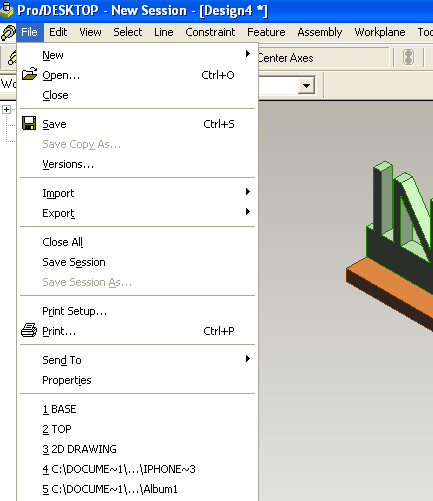Open recent file 2 TOP
The height and width of the screenshot is (501, 433).
137,429
